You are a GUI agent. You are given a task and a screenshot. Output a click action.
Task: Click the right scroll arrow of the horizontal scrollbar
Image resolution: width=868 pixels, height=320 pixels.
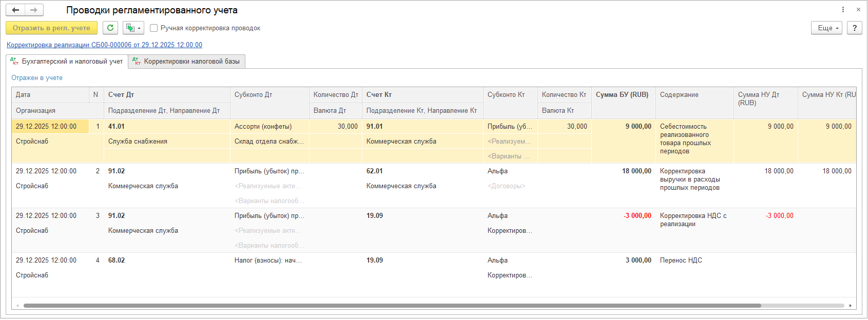point(851,306)
